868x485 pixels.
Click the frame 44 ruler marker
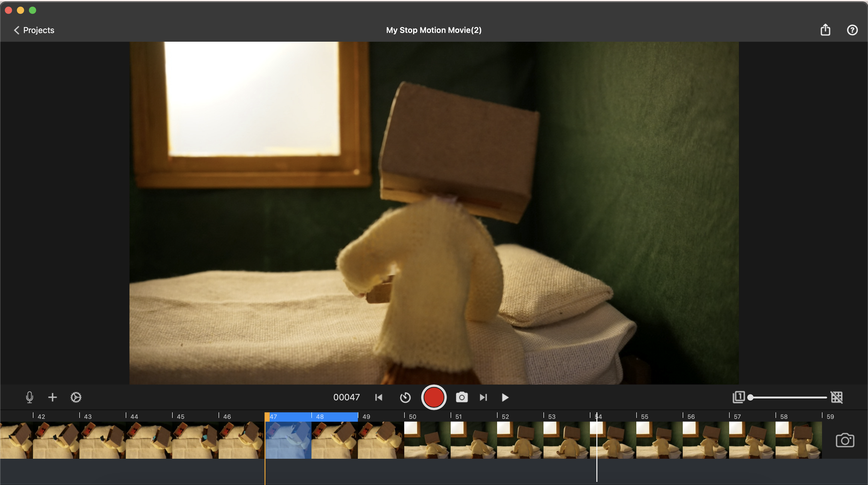pyautogui.click(x=134, y=416)
